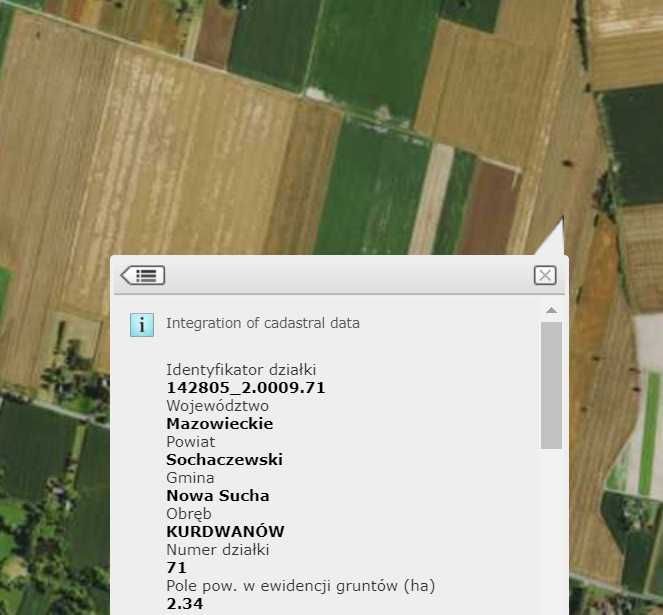Click the area value 2.34
Image resolution: width=663 pixels, height=615 pixels.
(184, 604)
